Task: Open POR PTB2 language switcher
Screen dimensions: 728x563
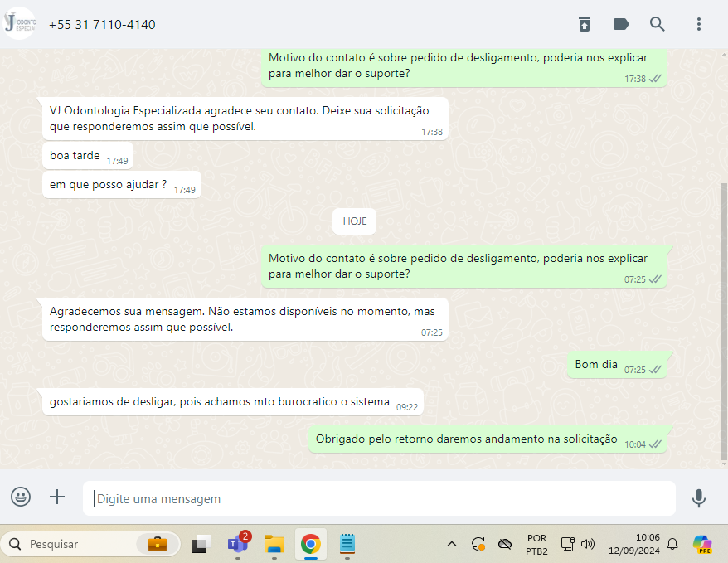Action: pyautogui.click(x=536, y=545)
